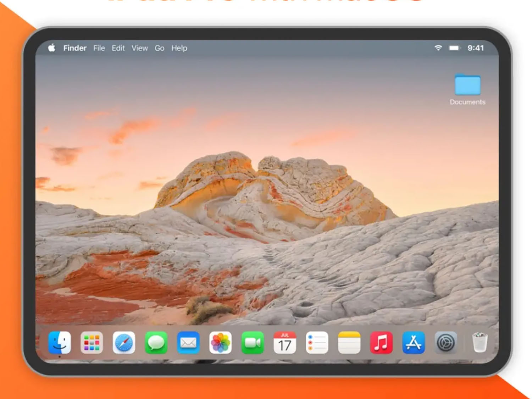Screen dimensions: 532x399
Task: Open the Mail app in dock
Action: (x=188, y=343)
